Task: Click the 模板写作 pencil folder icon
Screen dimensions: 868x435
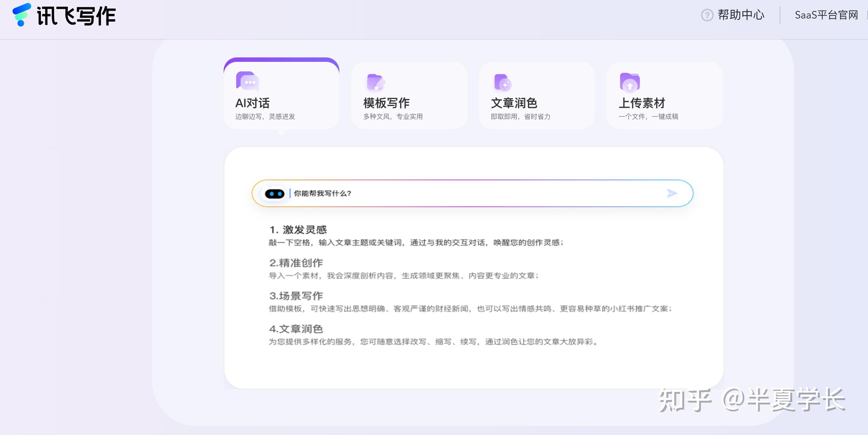Action: click(x=375, y=82)
